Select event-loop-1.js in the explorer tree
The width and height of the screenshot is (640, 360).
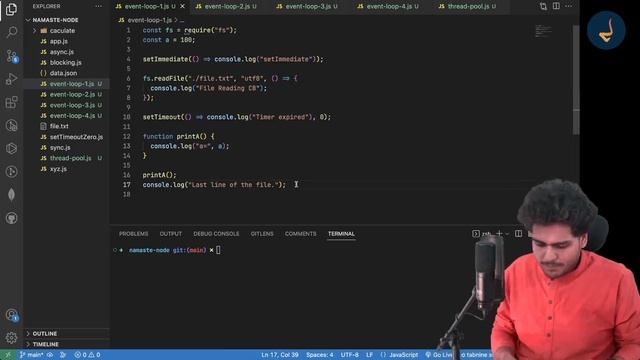(x=67, y=84)
